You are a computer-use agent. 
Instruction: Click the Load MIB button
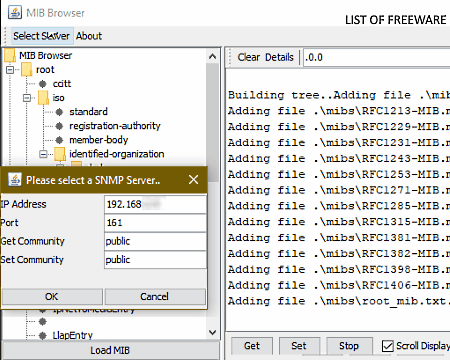tap(110, 350)
